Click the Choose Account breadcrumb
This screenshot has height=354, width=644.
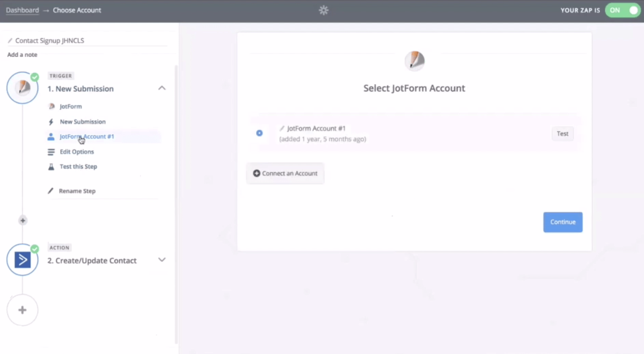pyautogui.click(x=77, y=10)
